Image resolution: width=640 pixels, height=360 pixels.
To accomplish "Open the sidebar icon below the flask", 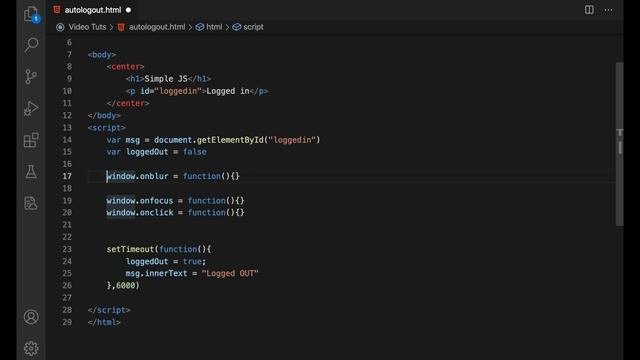I will [31, 203].
